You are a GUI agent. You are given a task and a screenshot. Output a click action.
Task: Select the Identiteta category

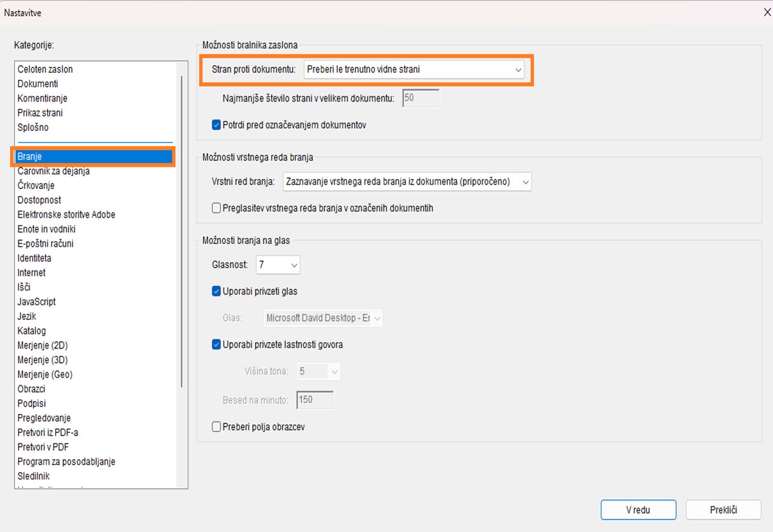[x=34, y=258]
